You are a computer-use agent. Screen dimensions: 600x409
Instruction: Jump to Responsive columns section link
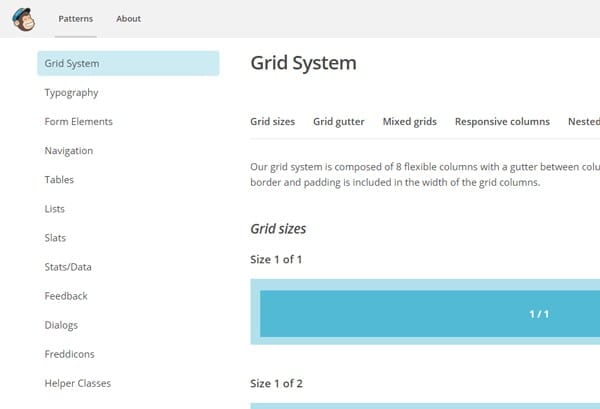[502, 122]
